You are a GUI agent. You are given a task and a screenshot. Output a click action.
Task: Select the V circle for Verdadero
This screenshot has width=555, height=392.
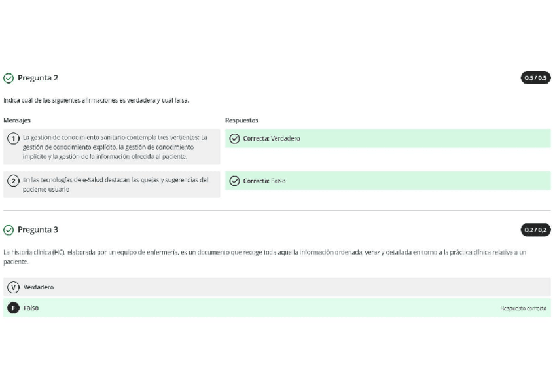12,287
